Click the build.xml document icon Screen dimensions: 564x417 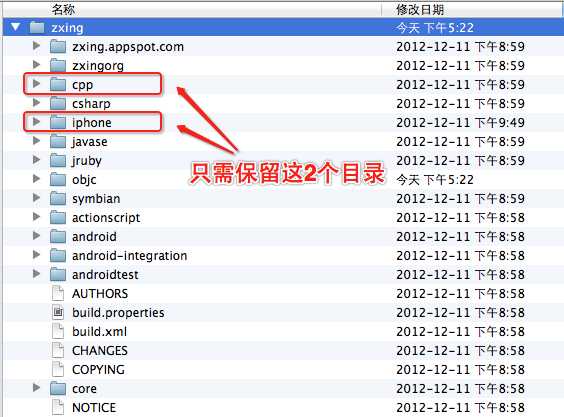[x=58, y=331]
